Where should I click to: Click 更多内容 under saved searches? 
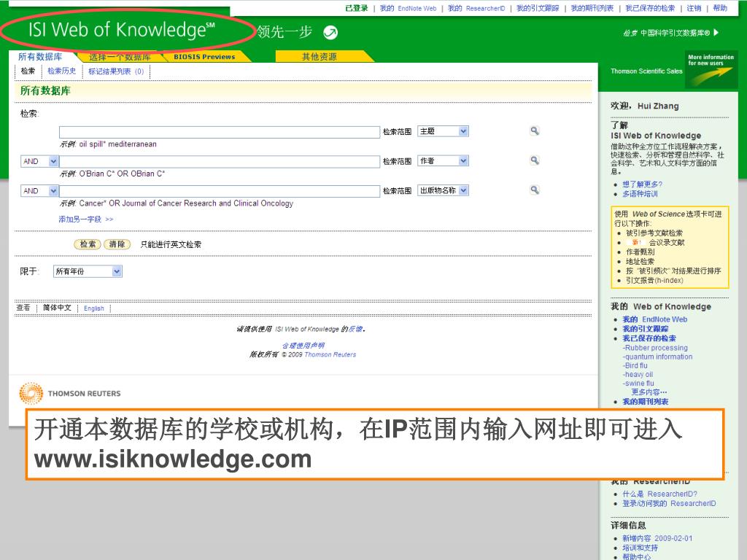coord(649,392)
